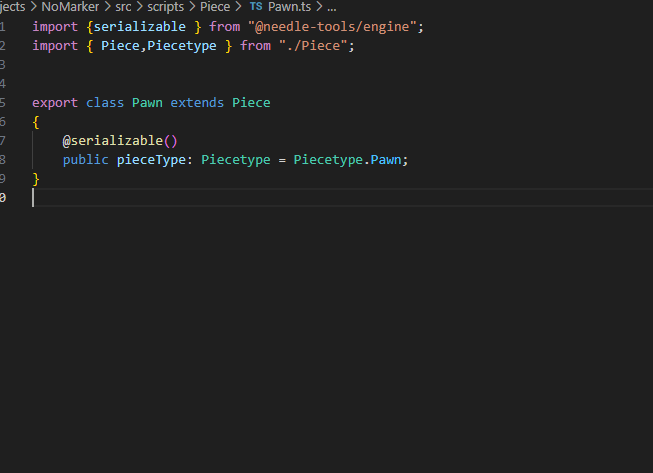Click the "./Piece" import path string

click(x=316, y=45)
